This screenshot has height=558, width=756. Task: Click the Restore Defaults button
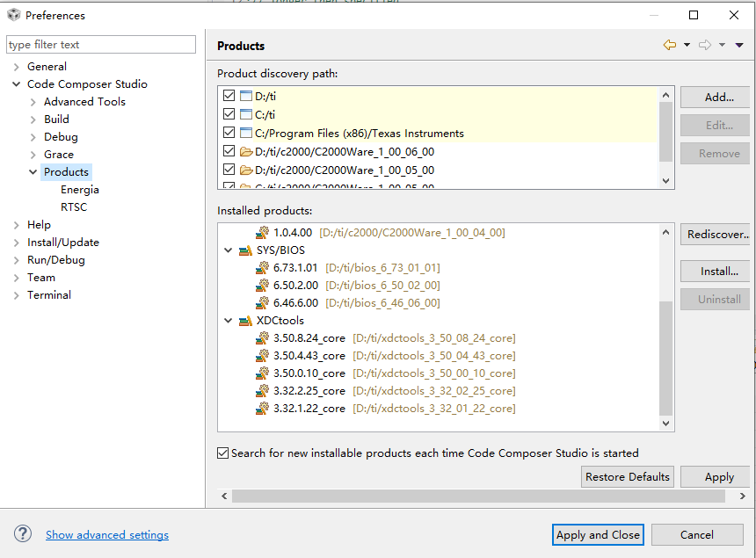628,476
